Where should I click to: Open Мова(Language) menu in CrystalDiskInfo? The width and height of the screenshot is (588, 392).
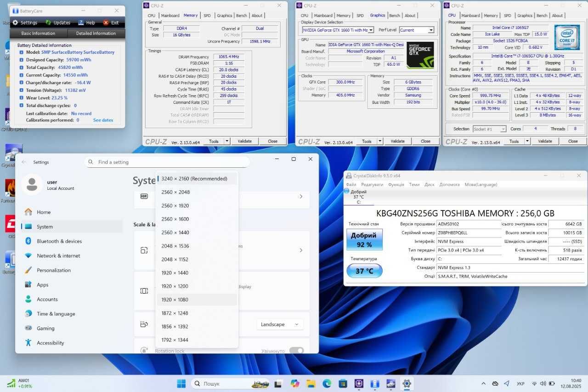(481, 184)
